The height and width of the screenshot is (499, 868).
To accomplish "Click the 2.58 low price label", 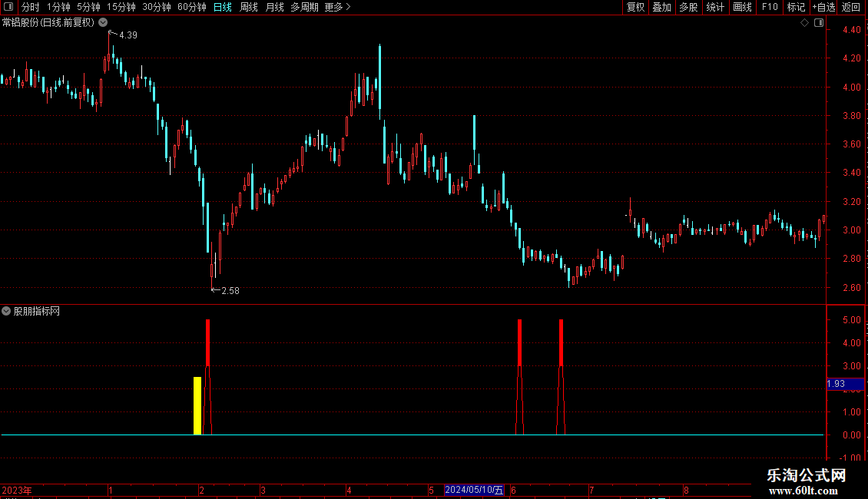I will click(x=230, y=291).
